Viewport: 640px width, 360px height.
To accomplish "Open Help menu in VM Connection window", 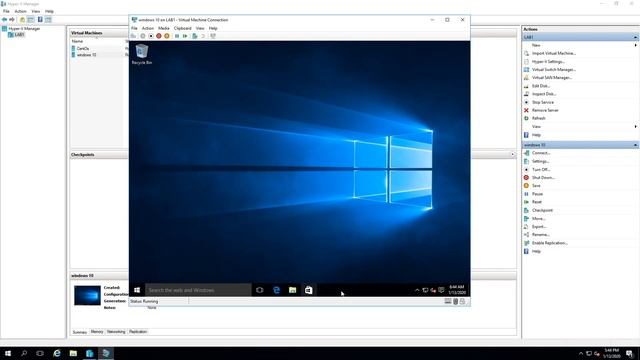I will [213, 28].
